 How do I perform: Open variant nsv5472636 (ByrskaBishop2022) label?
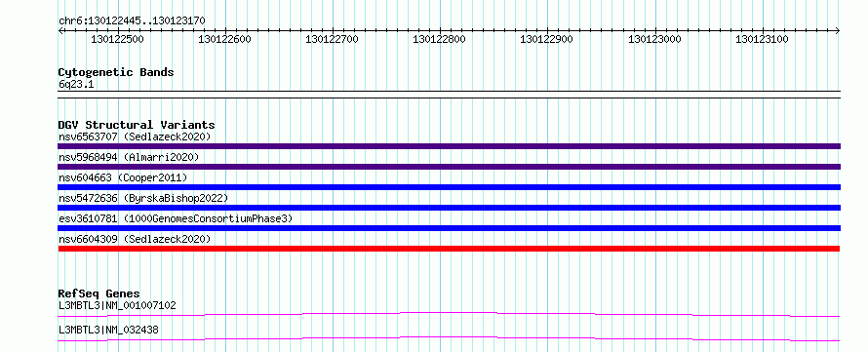point(143,198)
